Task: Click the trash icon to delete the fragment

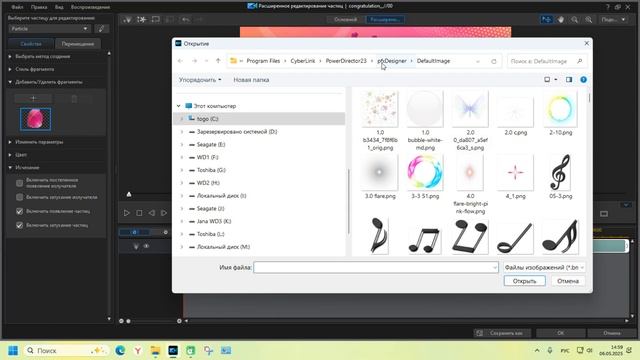Action: pyautogui.click(x=74, y=98)
